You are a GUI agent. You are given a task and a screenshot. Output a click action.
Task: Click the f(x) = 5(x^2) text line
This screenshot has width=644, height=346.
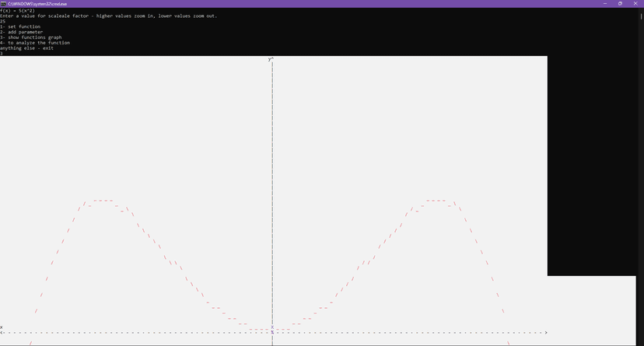coord(17,10)
